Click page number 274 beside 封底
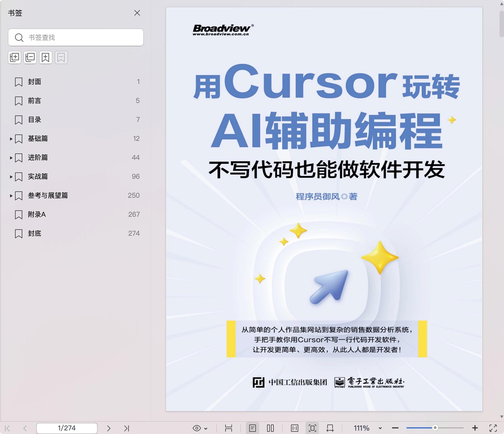Image resolution: width=504 pixels, height=434 pixels. coord(134,233)
